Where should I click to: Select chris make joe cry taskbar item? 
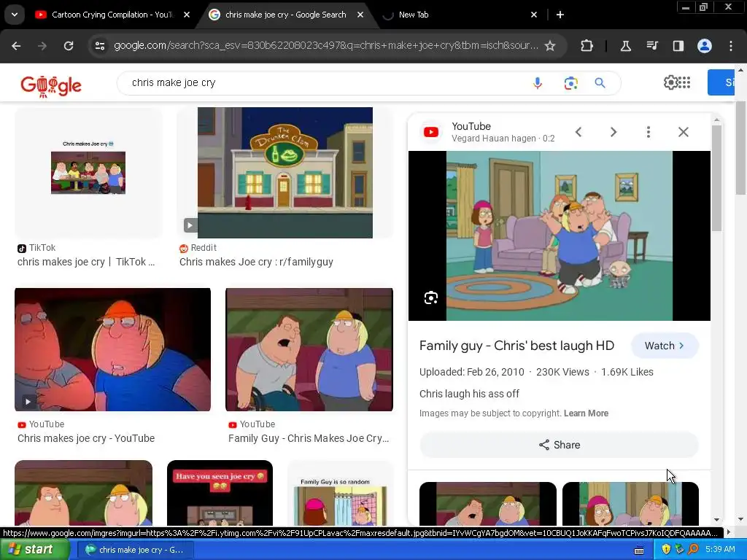136,550
